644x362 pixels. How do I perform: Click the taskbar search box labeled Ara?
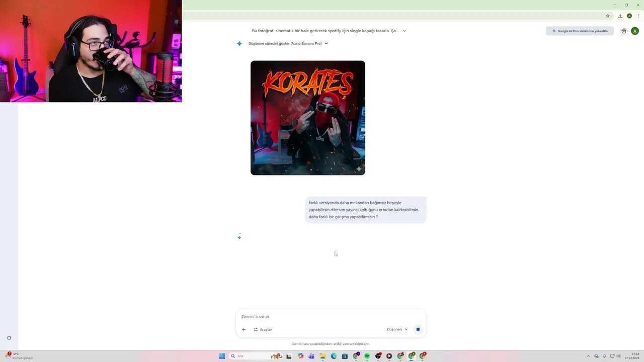click(256, 356)
